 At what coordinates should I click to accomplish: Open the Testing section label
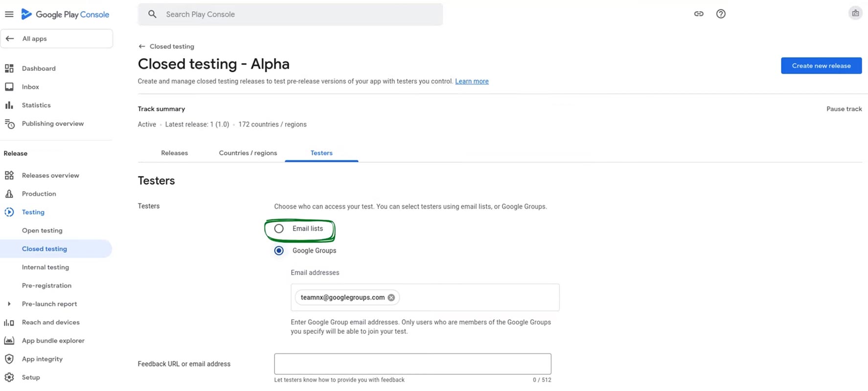point(33,212)
